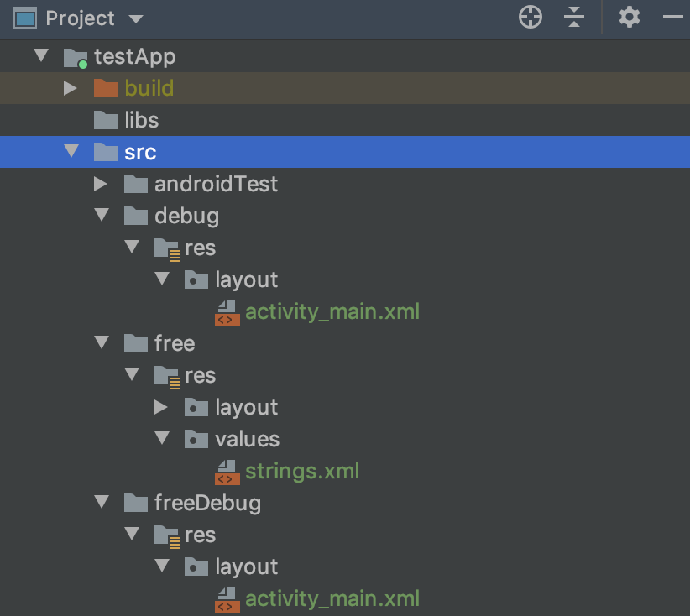Image resolution: width=690 pixels, height=616 pixels.
Task: Click the debug res resource folder icon
Action: (167, 249)
